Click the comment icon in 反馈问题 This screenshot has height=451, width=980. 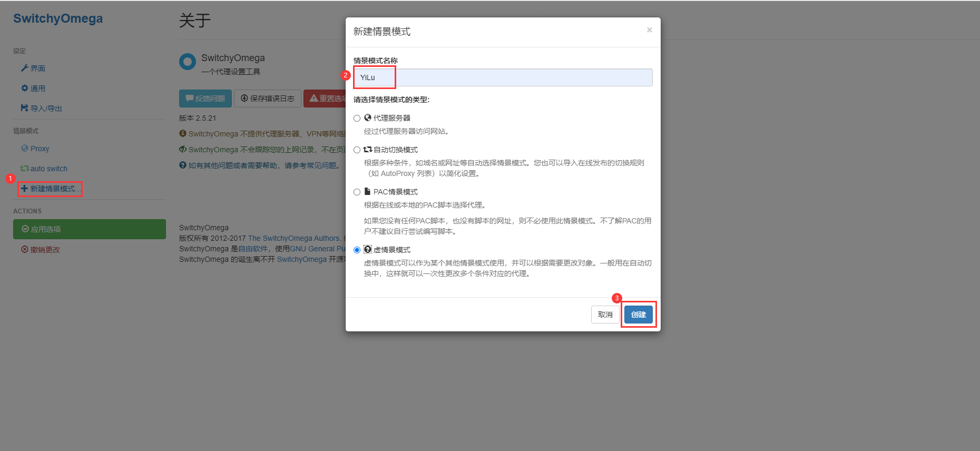click(190, 98)
